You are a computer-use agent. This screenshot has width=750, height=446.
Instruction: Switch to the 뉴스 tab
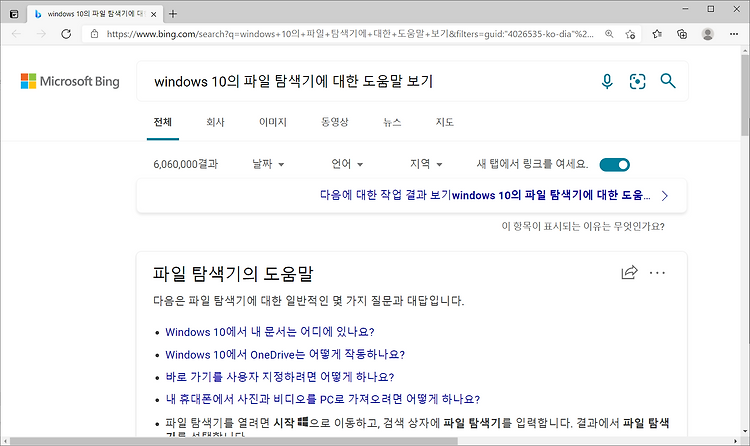coord(392,122)
